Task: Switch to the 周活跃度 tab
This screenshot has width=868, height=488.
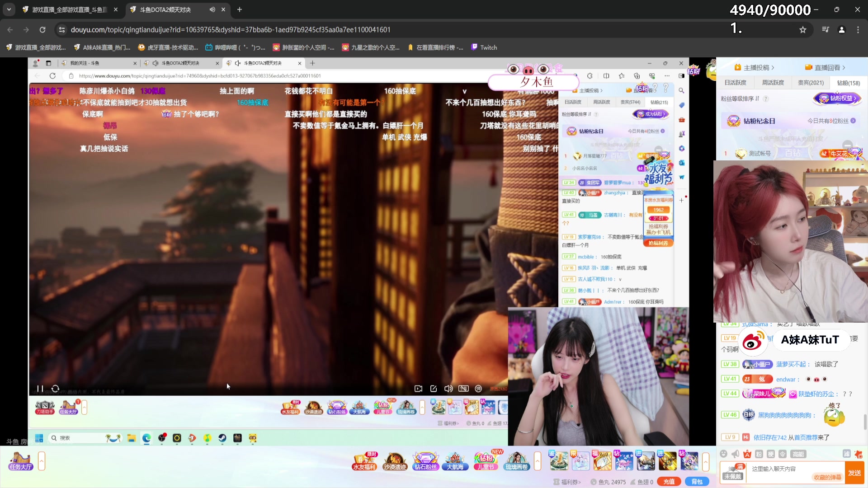Action: (x=773, y=83)
